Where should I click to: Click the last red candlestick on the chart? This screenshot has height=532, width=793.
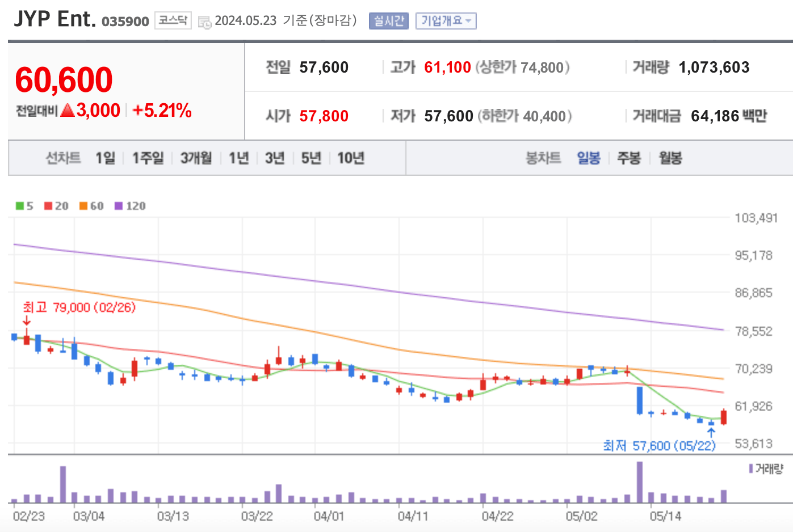point(724,417)
